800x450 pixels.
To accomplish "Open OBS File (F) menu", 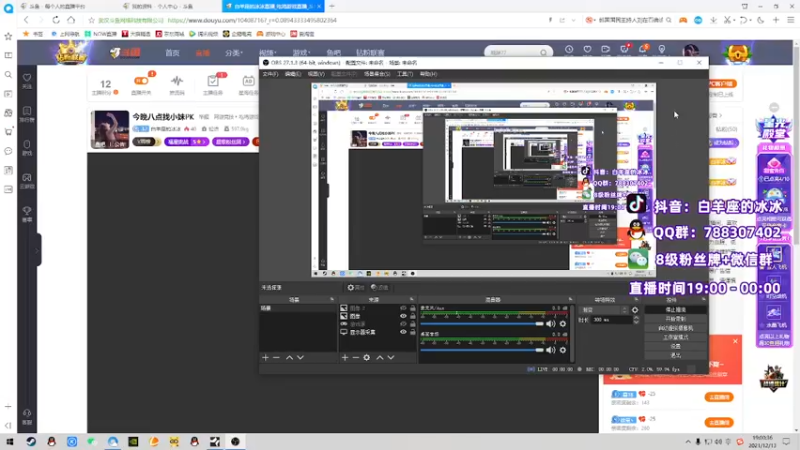I will [x=270, y=74].
